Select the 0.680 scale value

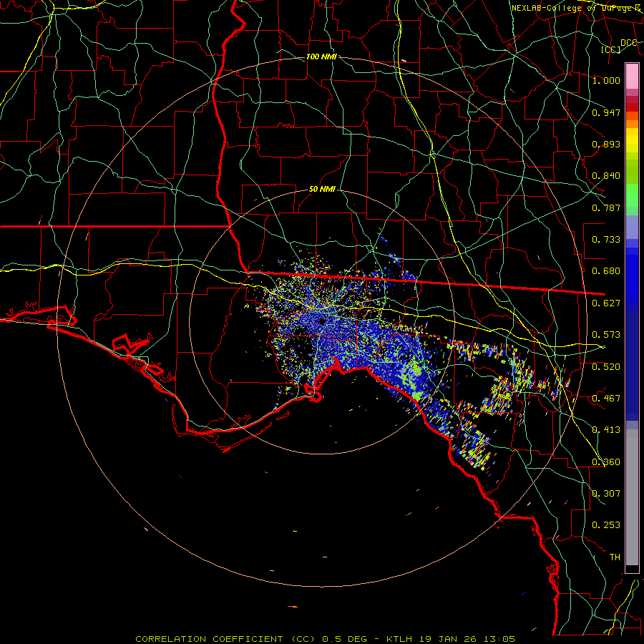606,271
